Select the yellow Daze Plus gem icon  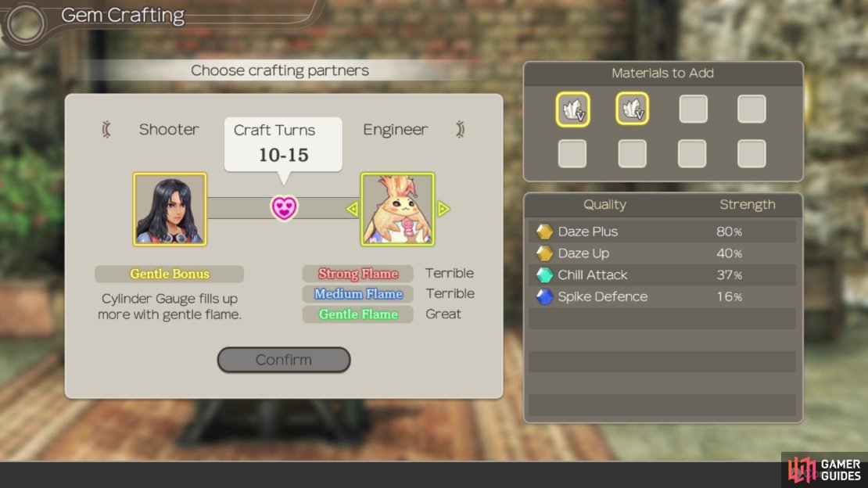click(544, 231)
